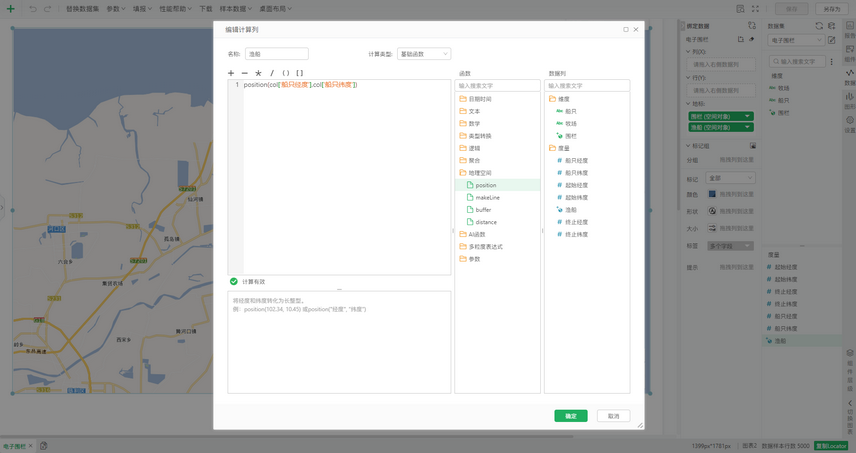Screen dimensions: 856x453
Task: Click the 确定 button
Action: click(x=571, y=416)
